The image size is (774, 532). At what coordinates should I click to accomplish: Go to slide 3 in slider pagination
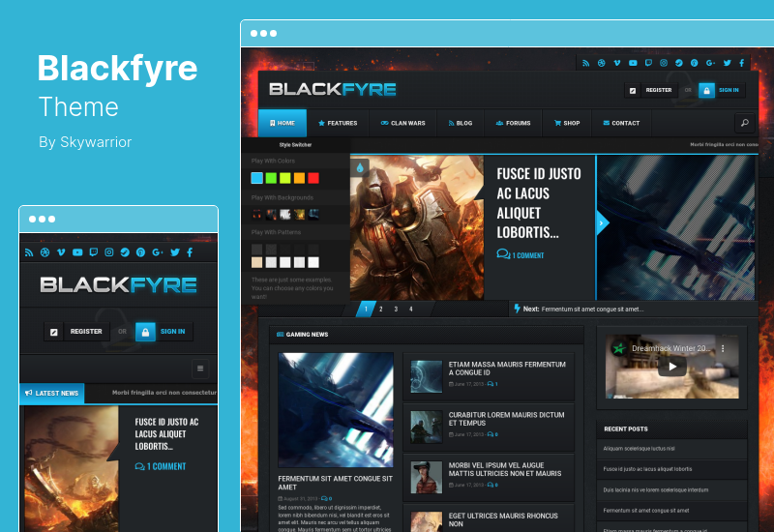pyautogui.click(x=396, y=309)
